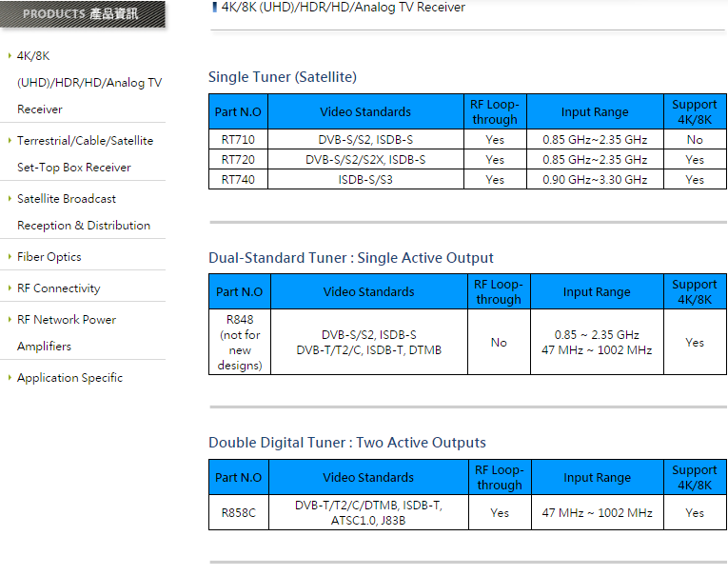728x576 pixels.
Task: Click the arrow bullet beside Satellite Broadcast
Action: click(x=10, y=198)
